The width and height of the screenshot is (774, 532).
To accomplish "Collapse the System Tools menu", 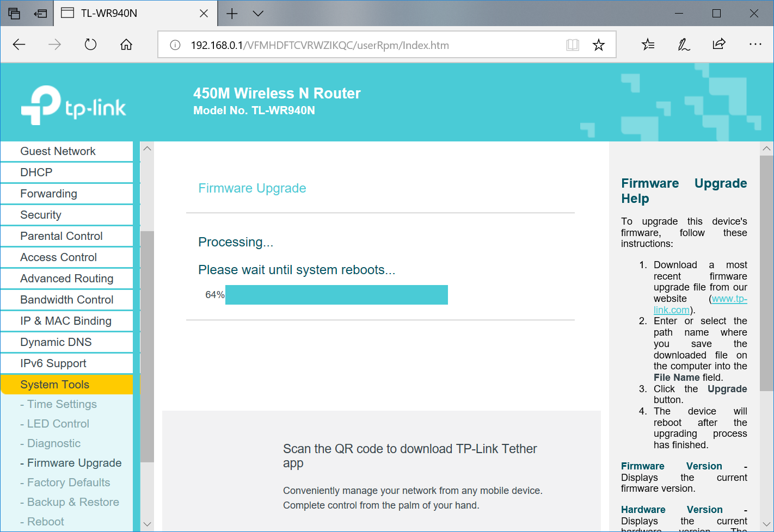I will (66, 385).
